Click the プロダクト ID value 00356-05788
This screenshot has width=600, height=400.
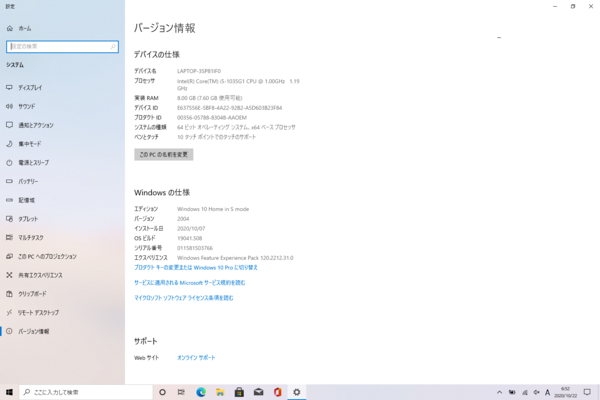pos(212,118)
